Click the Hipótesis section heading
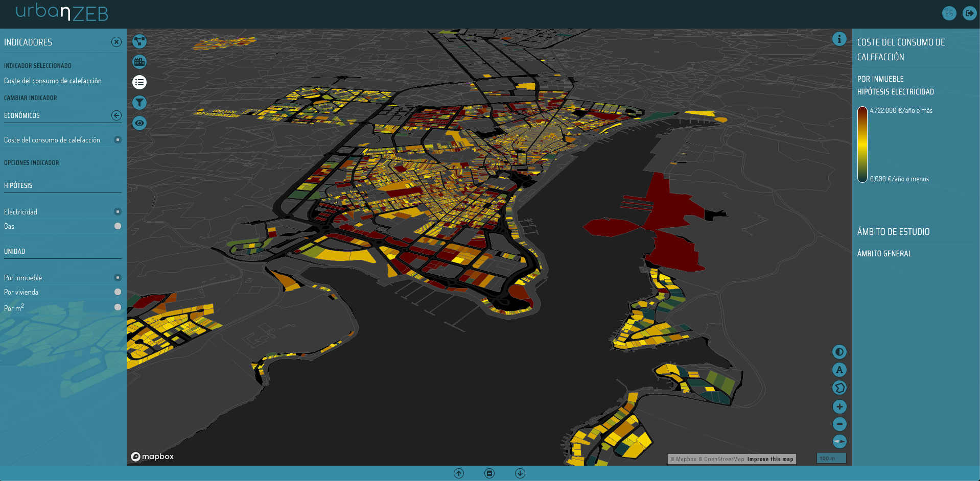This screenshot has height=481, width=980. pyautogui.click(x=18, y=186)
